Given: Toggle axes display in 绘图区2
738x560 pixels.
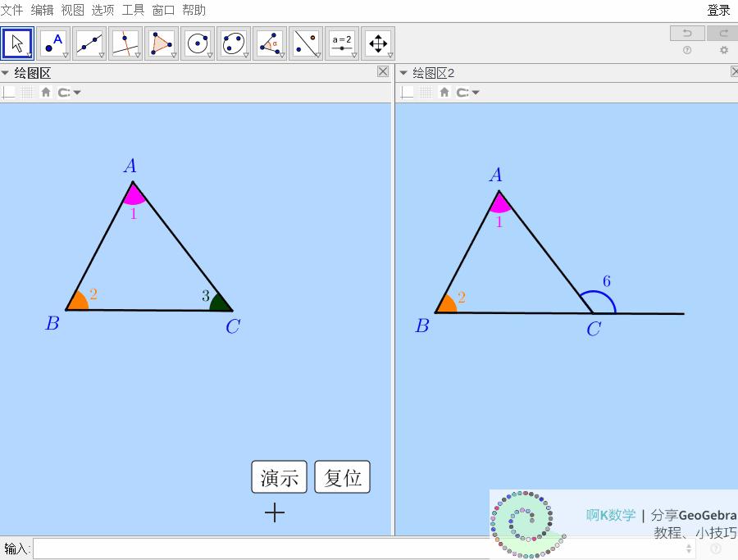Looking at the screenshot, I should 408,93.
